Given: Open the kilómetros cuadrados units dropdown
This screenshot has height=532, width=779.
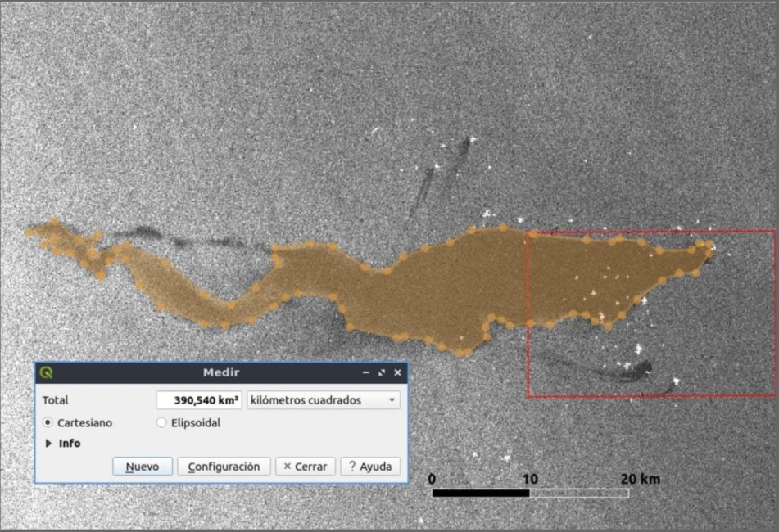Looking at the screenshot, I should point(323,400).
